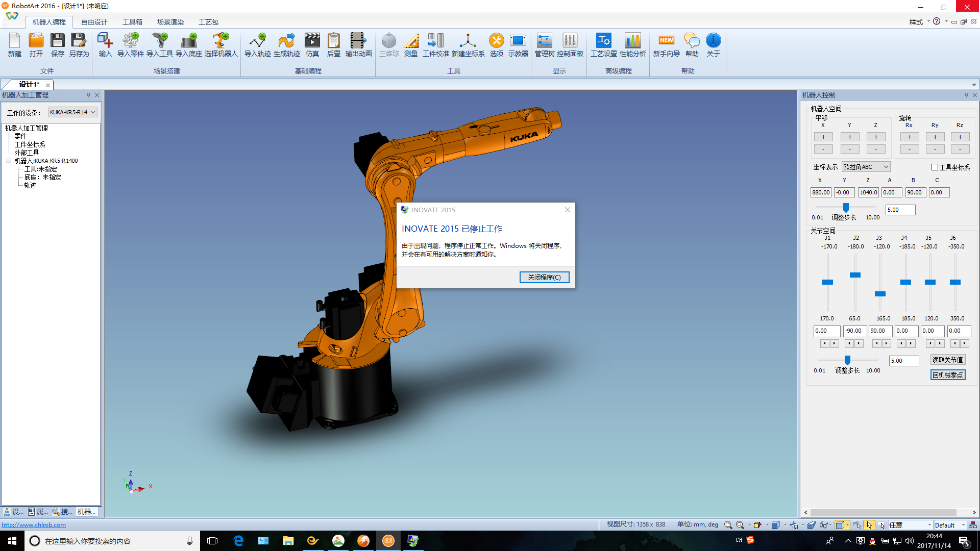Click the Windows taskbar search box
This screenshot has height=551, width=980.
(112, 541)
